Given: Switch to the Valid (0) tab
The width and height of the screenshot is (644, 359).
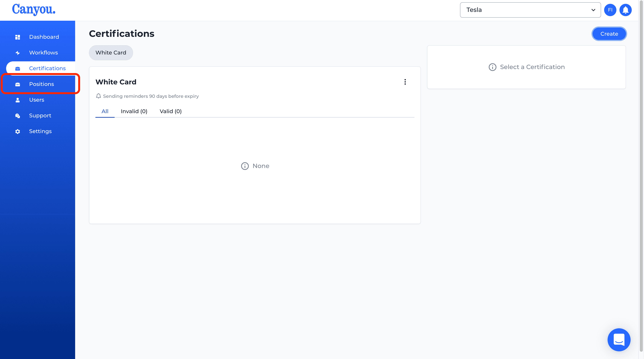Looking at the screenshot, I should point(171,111).
